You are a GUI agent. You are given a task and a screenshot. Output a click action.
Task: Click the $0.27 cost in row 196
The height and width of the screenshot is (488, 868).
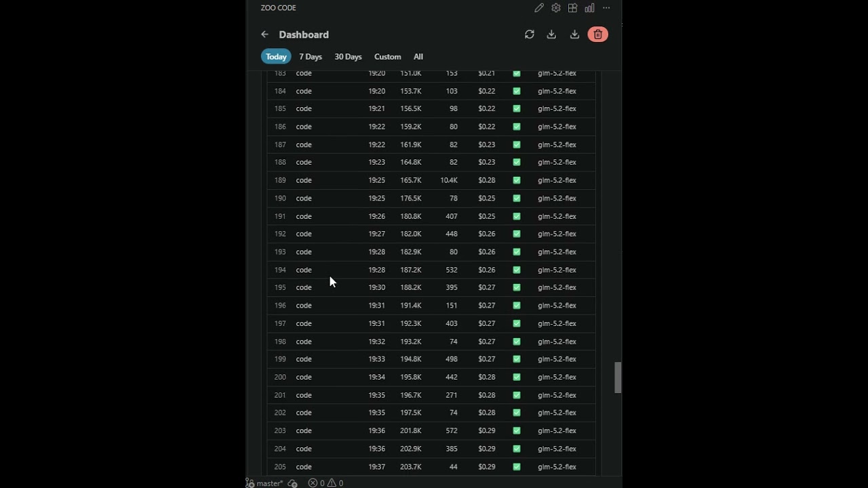click(x=487, y=306)
